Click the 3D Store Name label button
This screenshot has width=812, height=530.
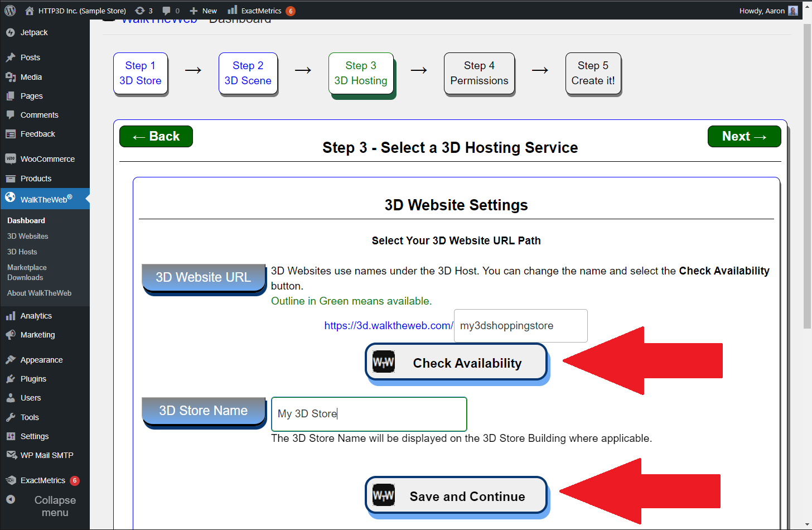[204, 411]
